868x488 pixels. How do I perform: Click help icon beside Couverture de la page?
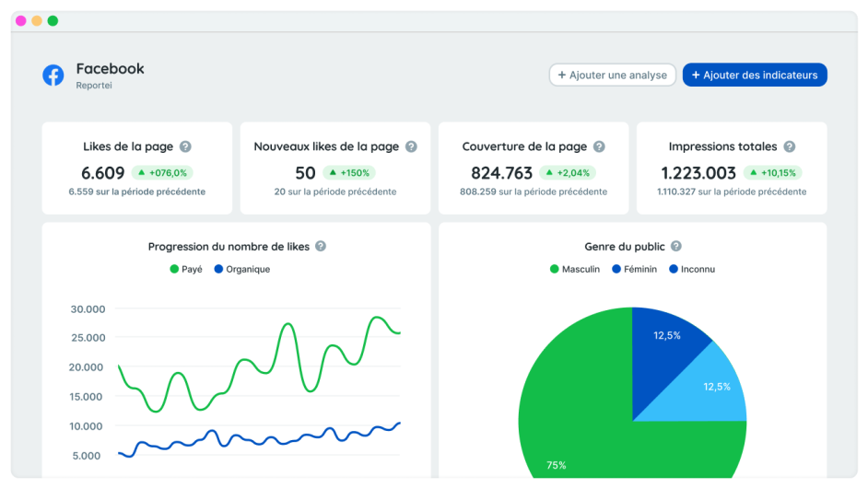(599, 146)
